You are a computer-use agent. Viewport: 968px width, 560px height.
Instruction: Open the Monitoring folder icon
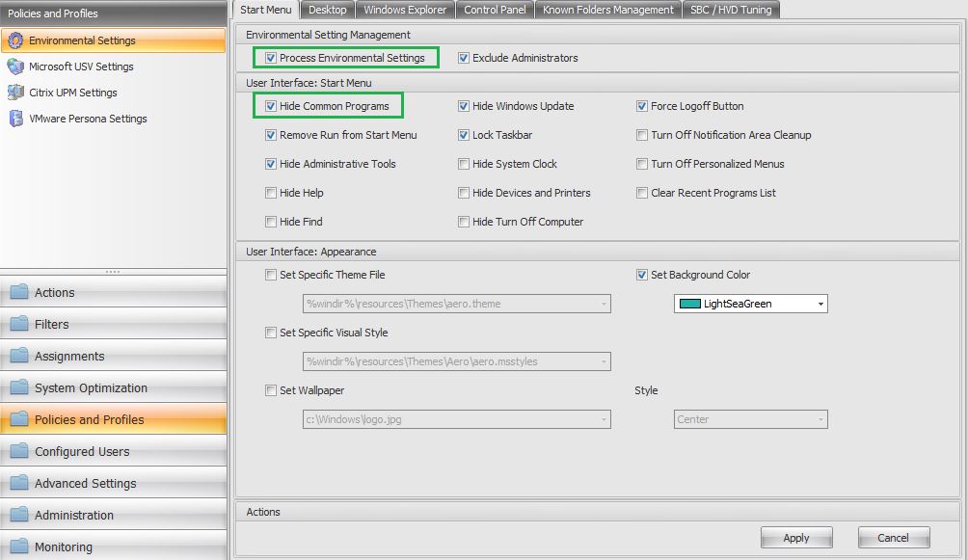(18, 547)
